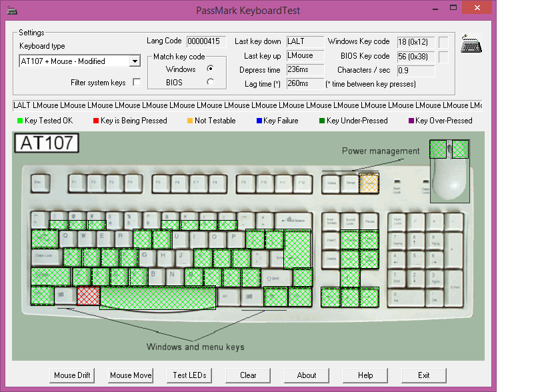Viewport: 546px width, 392px height.
Task: Select the BIOS match key code radio button
Action: coord(210,82)
